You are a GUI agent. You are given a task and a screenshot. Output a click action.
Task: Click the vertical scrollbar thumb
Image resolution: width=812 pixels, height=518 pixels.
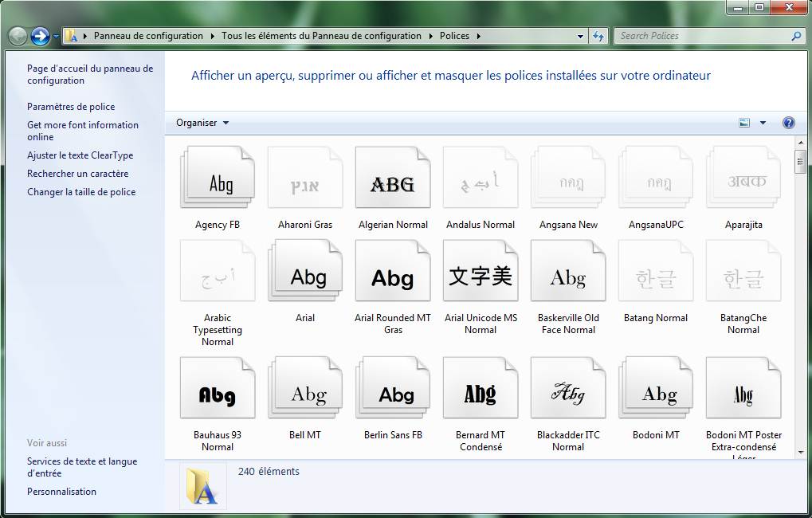click(x=801, y=162)
